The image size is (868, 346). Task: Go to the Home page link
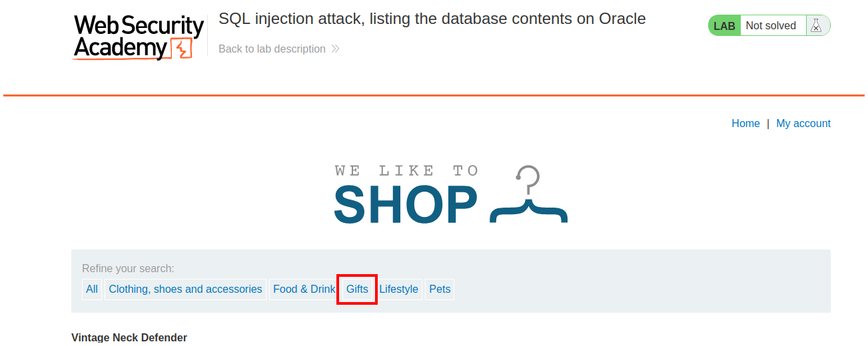pos(745,124)
